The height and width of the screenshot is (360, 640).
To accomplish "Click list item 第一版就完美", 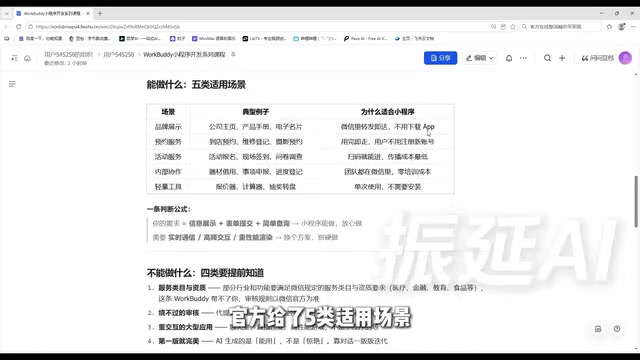I will point(178,341).
